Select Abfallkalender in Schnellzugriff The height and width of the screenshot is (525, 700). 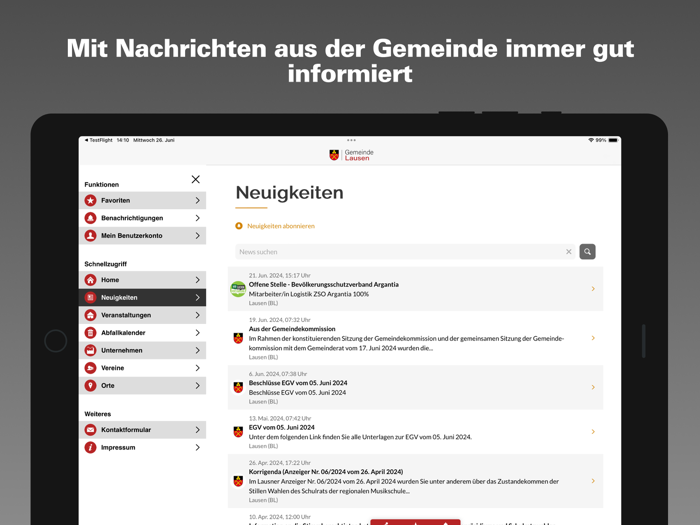142,333
